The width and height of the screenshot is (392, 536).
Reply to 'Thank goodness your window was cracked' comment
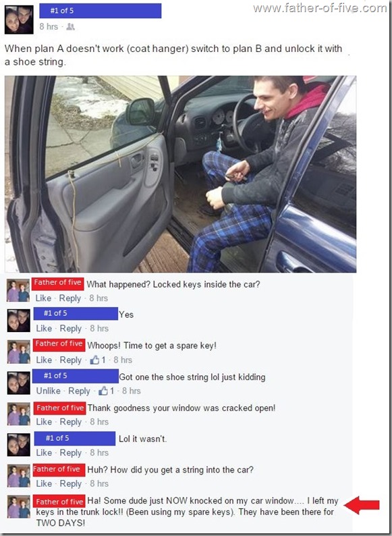(71, 422)
